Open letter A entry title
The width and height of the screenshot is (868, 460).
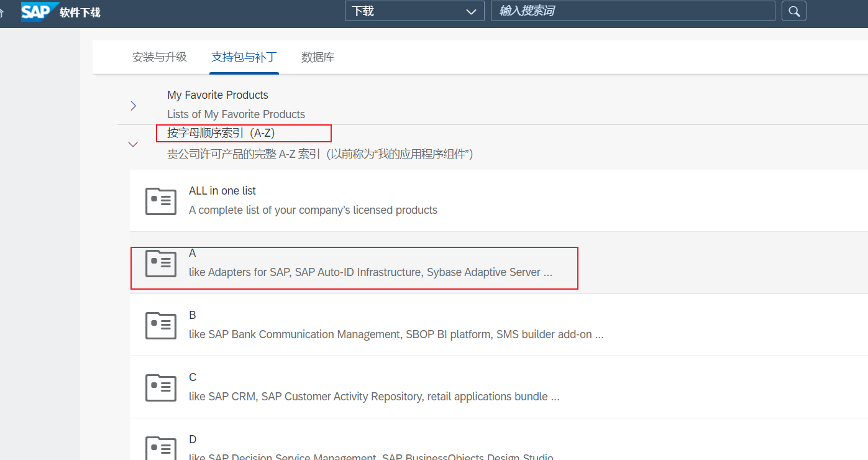coord(193,253)
